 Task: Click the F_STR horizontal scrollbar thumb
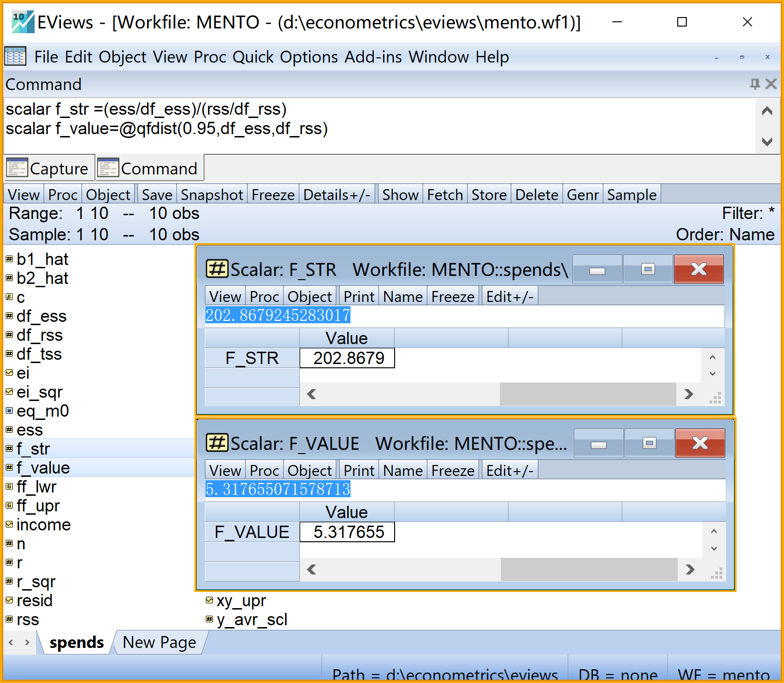[x=587, y=394]
